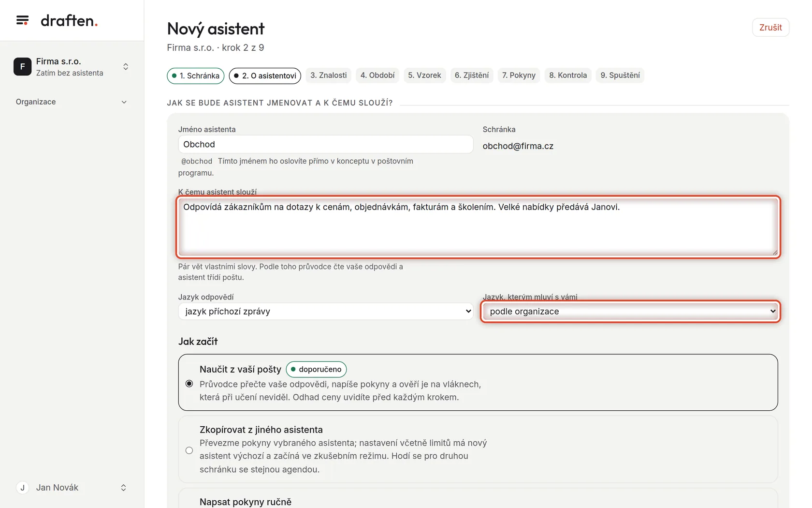Jump to step 9. Spuštění

pos(620,75)
